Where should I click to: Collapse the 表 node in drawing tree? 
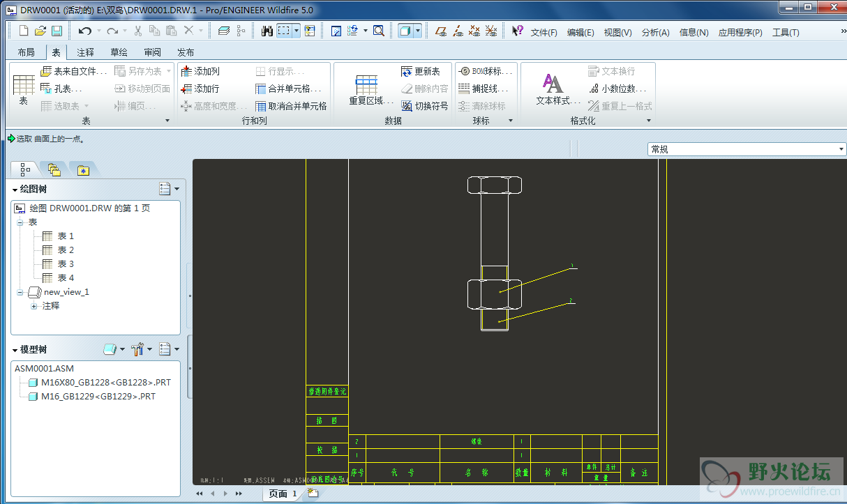tap(21, 222)
